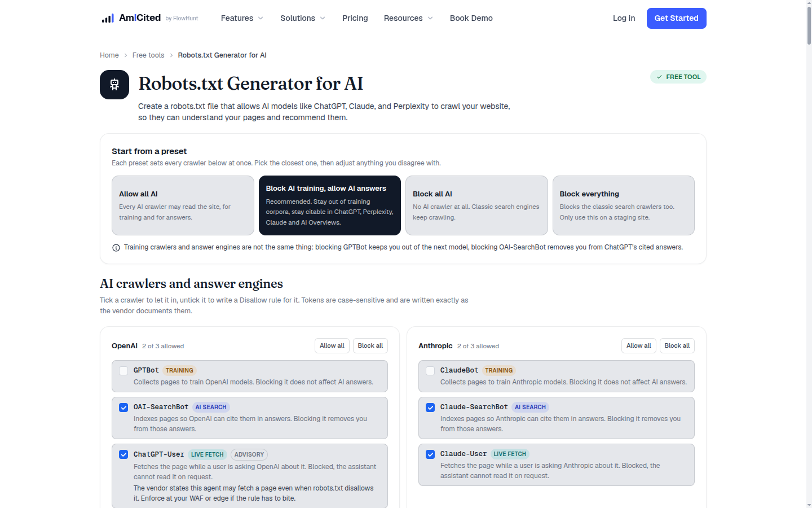Tick the GPTBot checkbox

[123, 371]
